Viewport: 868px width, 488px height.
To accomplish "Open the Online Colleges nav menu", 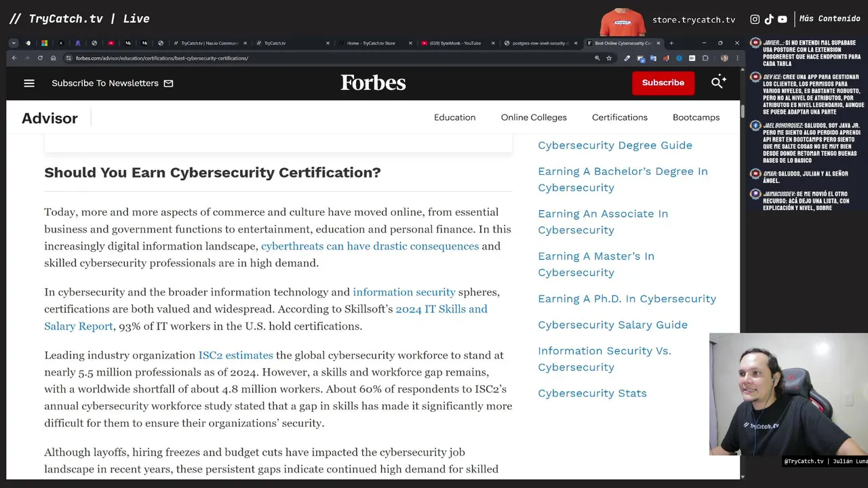I will (x=534, y=117).
